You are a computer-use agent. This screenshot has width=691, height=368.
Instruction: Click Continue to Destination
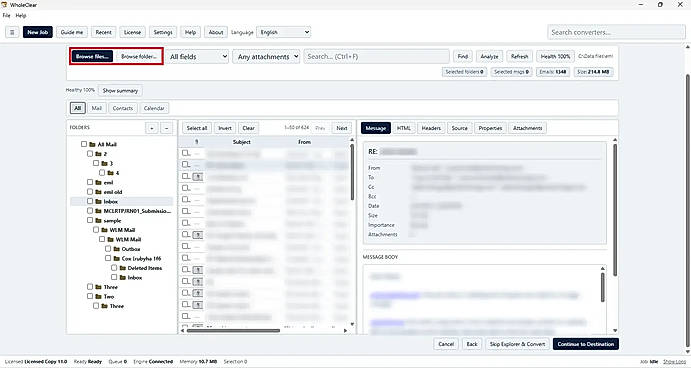click(586, 344)
